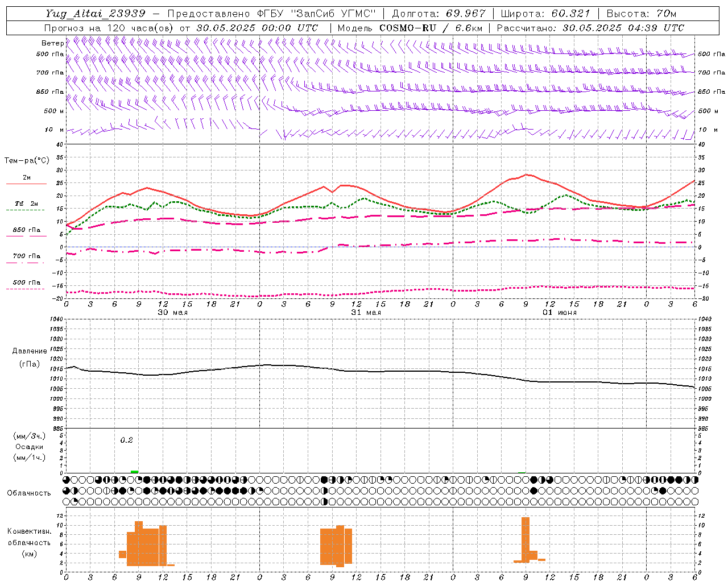The height and width of the screenshot is (582, 728).
Task: Click the "(мм/1ч.)" precipitation unit label
Action: pyautogui.click(x=30, y=458)
